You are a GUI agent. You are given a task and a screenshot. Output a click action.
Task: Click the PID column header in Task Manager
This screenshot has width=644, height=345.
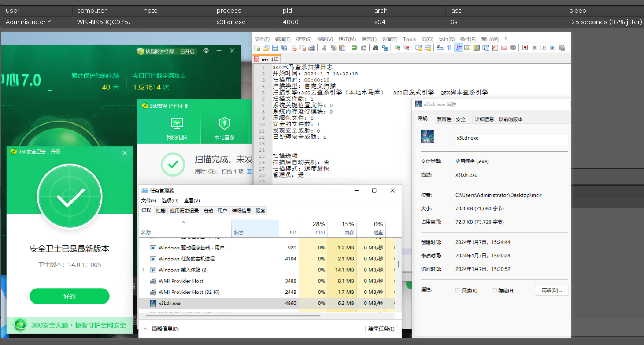[x=289, y=228]
